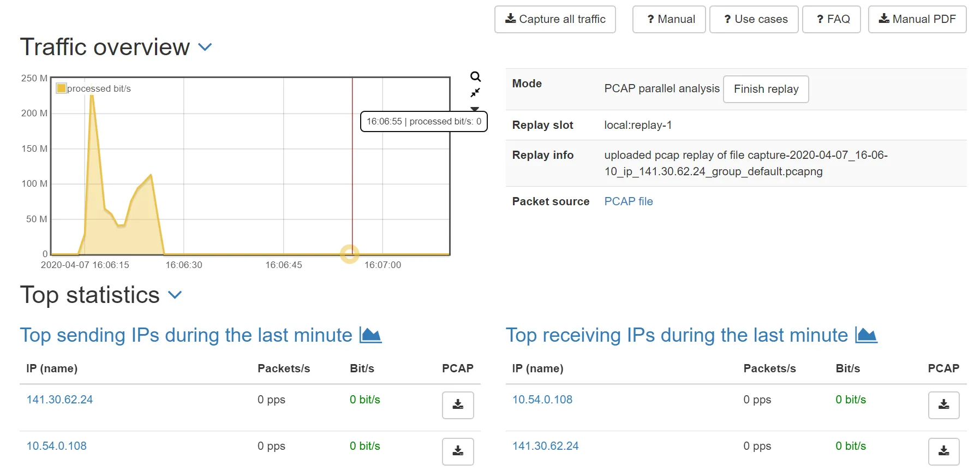The image size is (980, 476).
Task: Collapse the Top statistics section
Action: (175, 295)
